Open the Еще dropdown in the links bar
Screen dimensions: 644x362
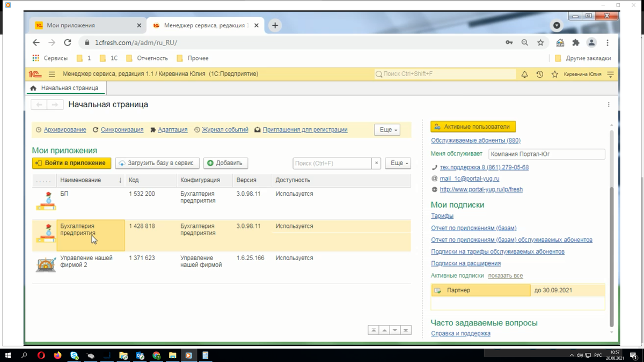point(387,130)
